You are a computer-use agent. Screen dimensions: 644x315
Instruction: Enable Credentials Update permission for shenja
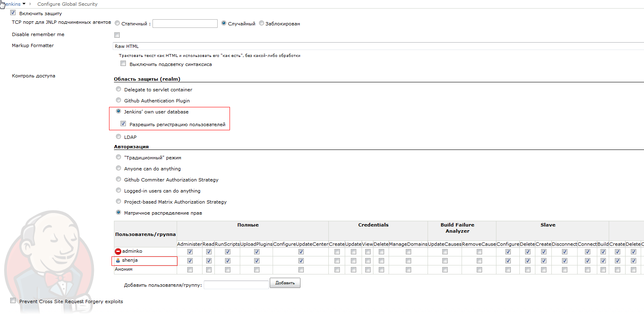(x=353, y=261)
